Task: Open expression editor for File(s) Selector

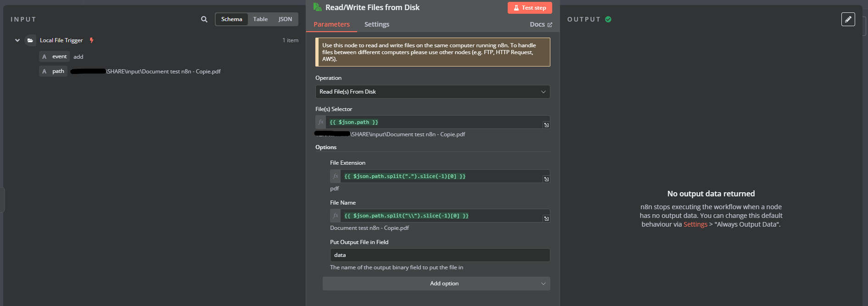Action: click(x=546, y=125)
